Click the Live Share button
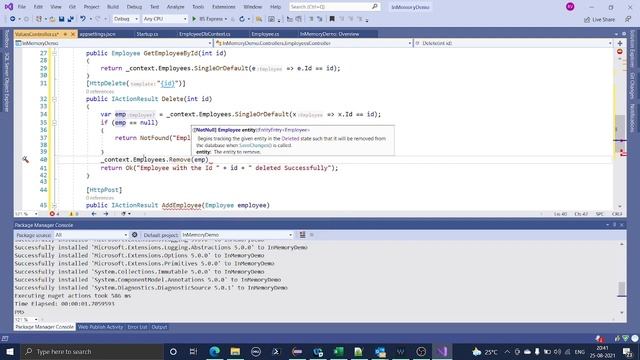640x360 pixels. pos(599,19)
